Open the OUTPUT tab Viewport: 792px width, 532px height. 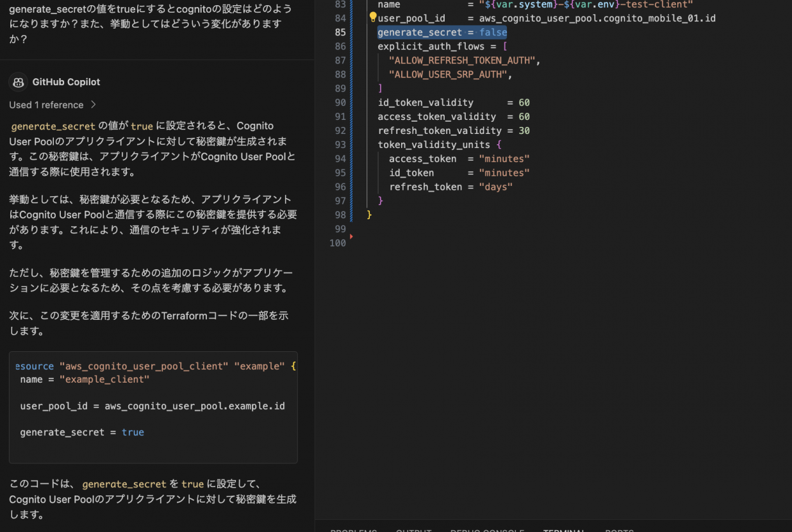pyautogui.click(x=413, y=530)
